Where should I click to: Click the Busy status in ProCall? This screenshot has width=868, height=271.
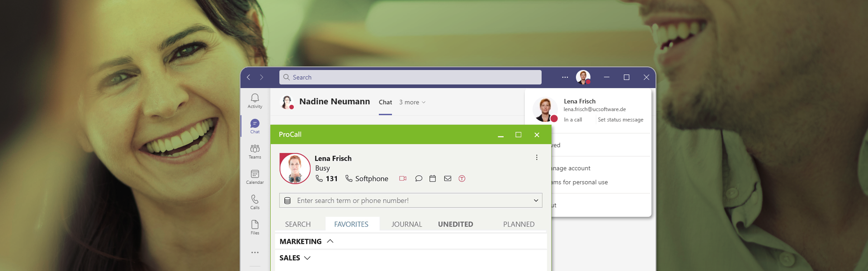point(322,168)
